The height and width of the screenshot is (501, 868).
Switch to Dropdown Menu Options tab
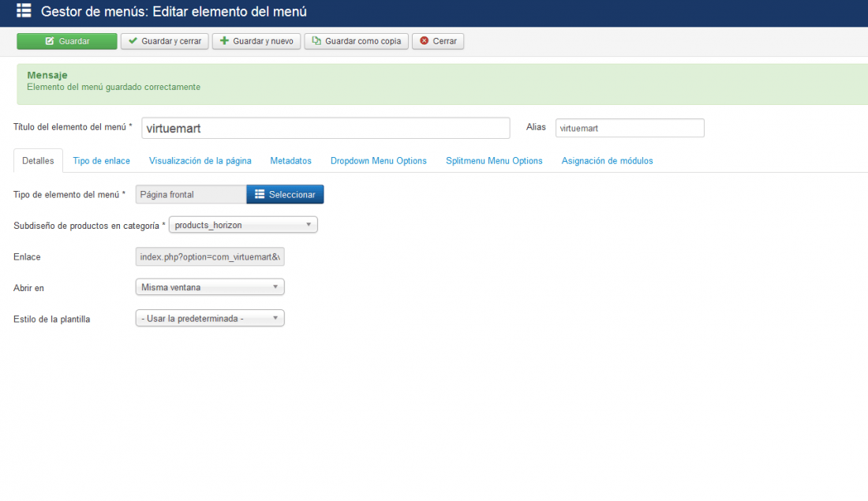click(379, 160)
